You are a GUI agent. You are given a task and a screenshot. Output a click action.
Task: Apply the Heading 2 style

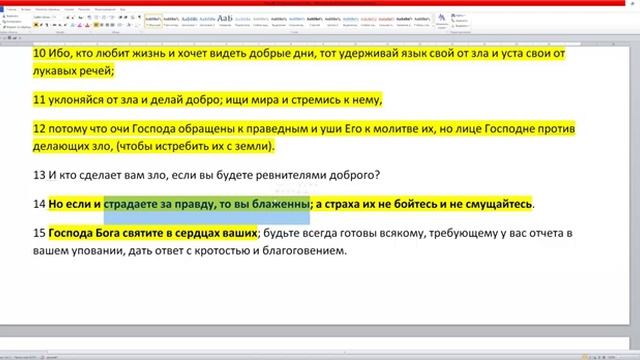pyautogui.click(x=207, y=21)
